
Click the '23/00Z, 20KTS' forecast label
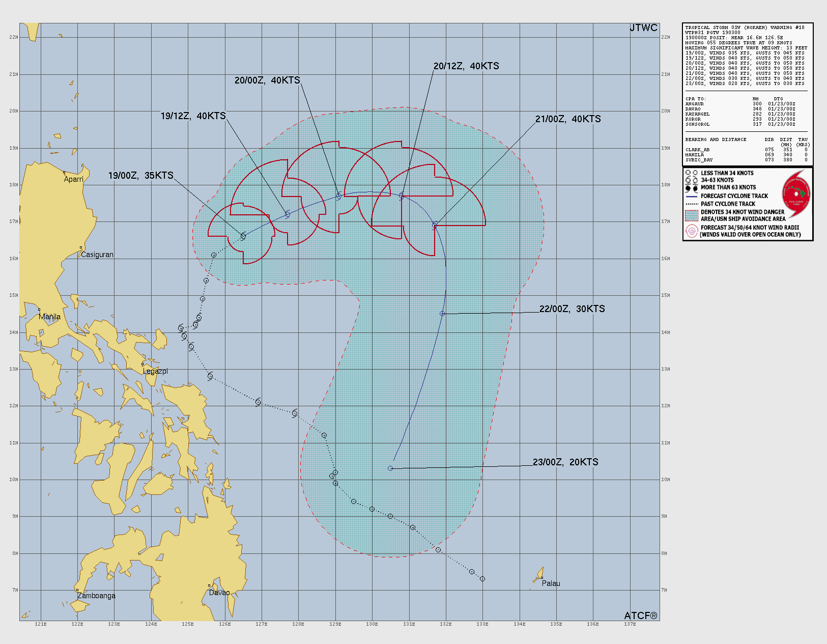(565, 462)
